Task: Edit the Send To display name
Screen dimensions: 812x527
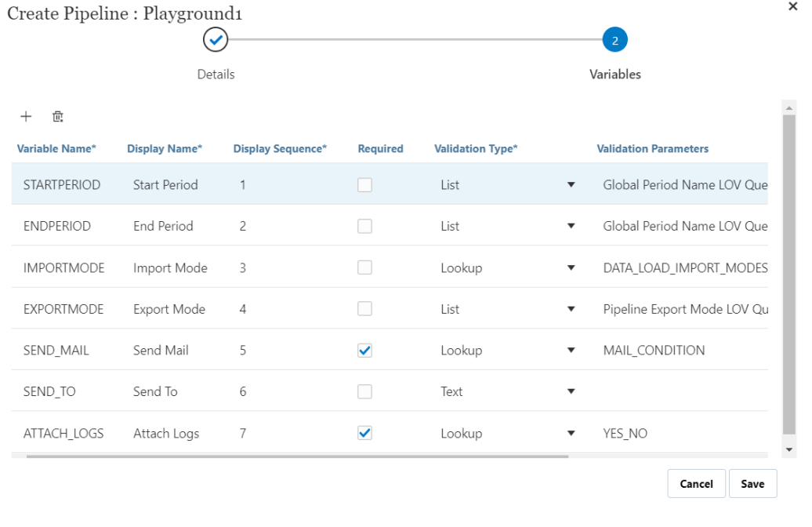Action: click(x=155, y=391)
